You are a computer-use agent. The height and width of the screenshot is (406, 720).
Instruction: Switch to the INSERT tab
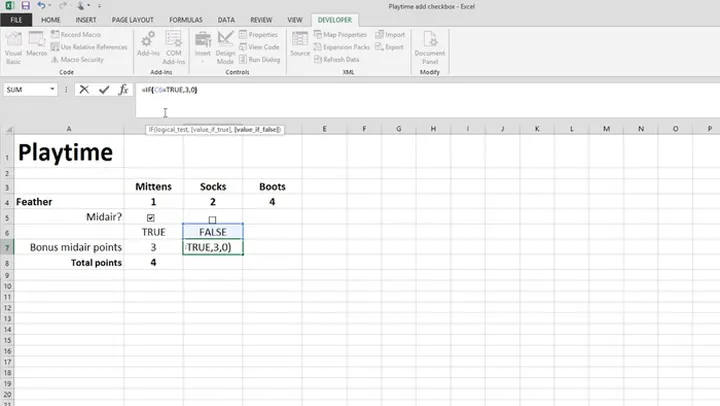click(86, 20)
